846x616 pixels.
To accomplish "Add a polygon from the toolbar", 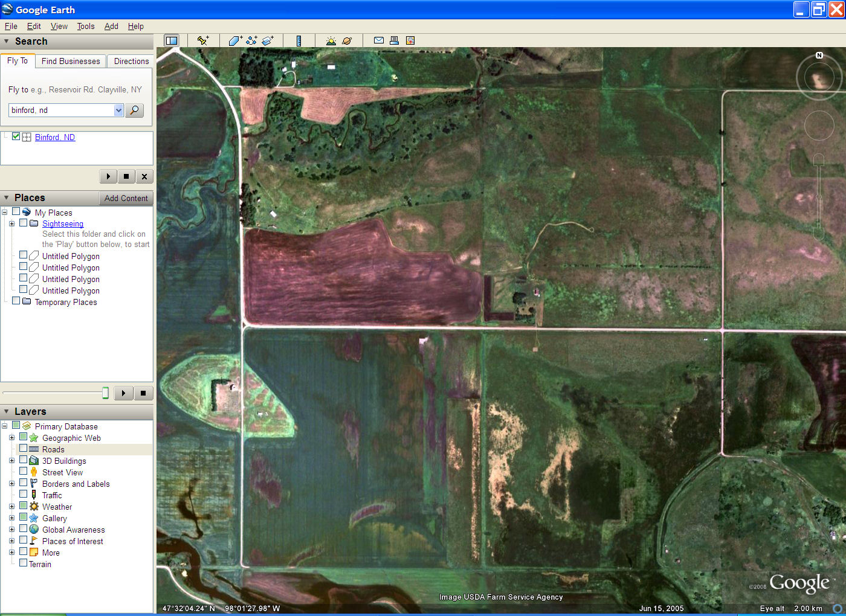I will pos(235,40).
